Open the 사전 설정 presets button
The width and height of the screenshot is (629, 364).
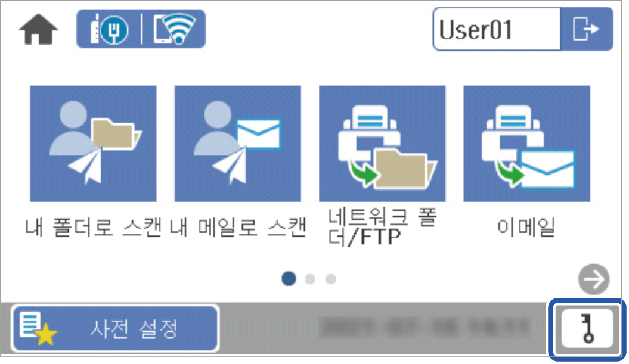click(115, 328)
